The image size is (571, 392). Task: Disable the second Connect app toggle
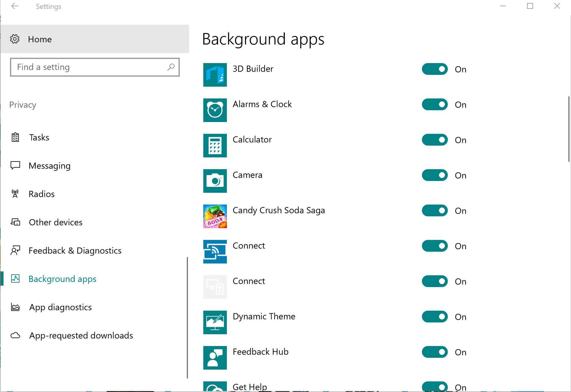click(435, 281)
